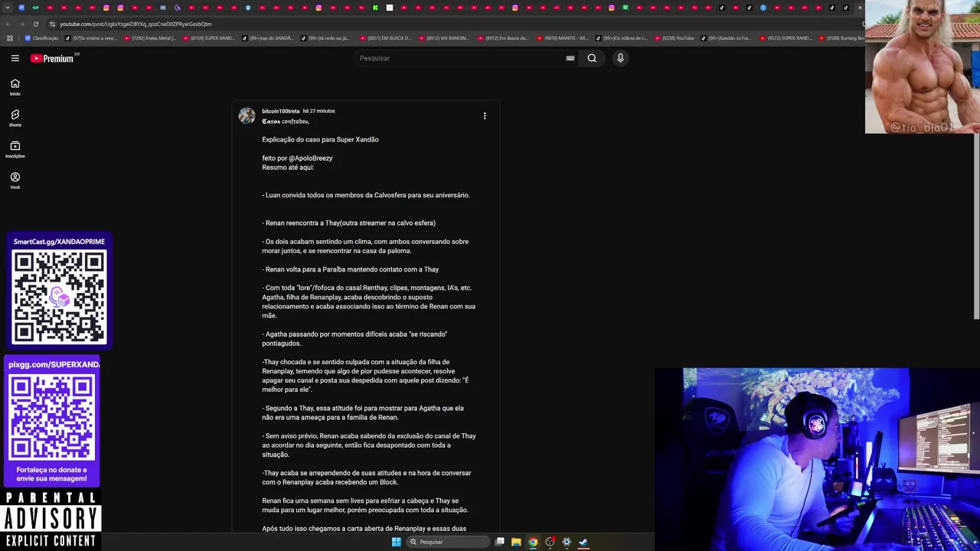Click the @ApoloBreezy mention
Viewport: 980px width, 551px height.
tap(311, 158)
